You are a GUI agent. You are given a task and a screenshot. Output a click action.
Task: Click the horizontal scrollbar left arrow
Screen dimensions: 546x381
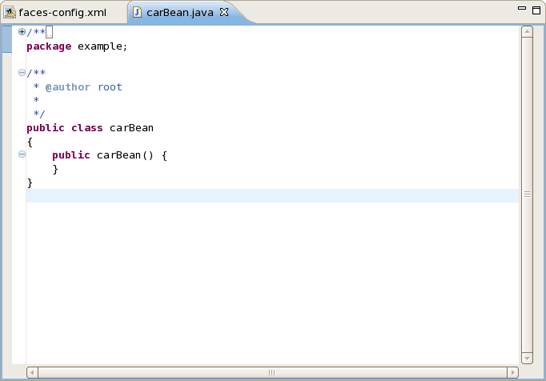(x=32, y=372)
